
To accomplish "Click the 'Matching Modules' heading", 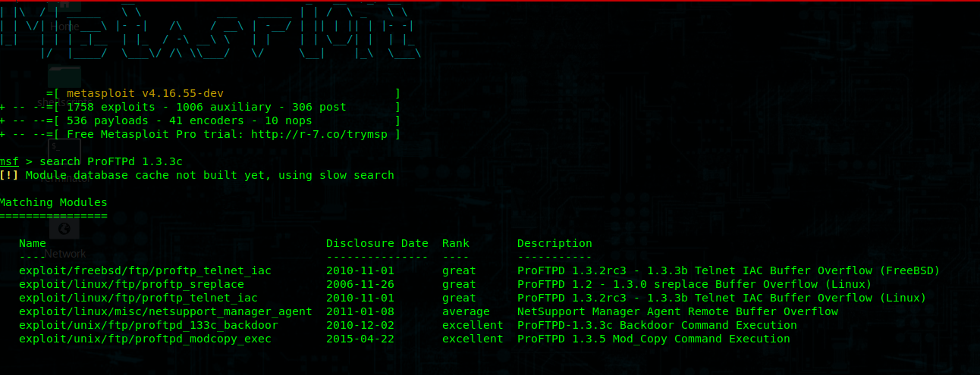I will (x=54, y=202).
